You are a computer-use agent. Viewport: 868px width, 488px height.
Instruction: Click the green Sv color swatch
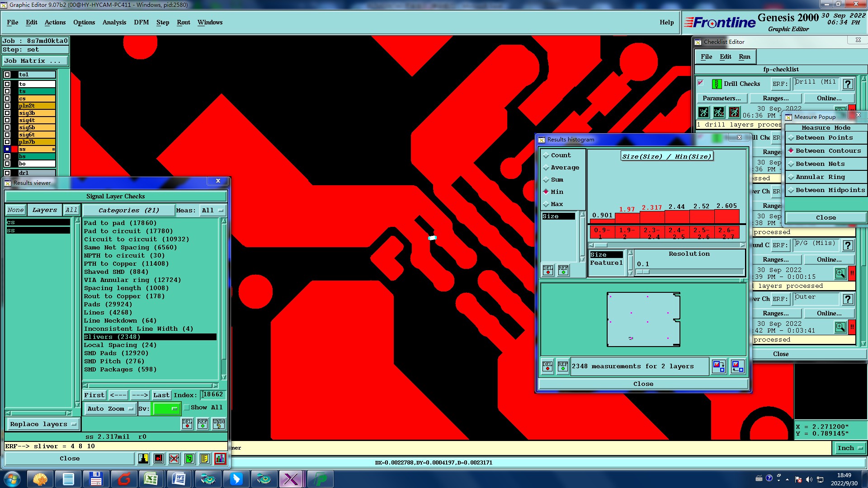tap(166, 409)
